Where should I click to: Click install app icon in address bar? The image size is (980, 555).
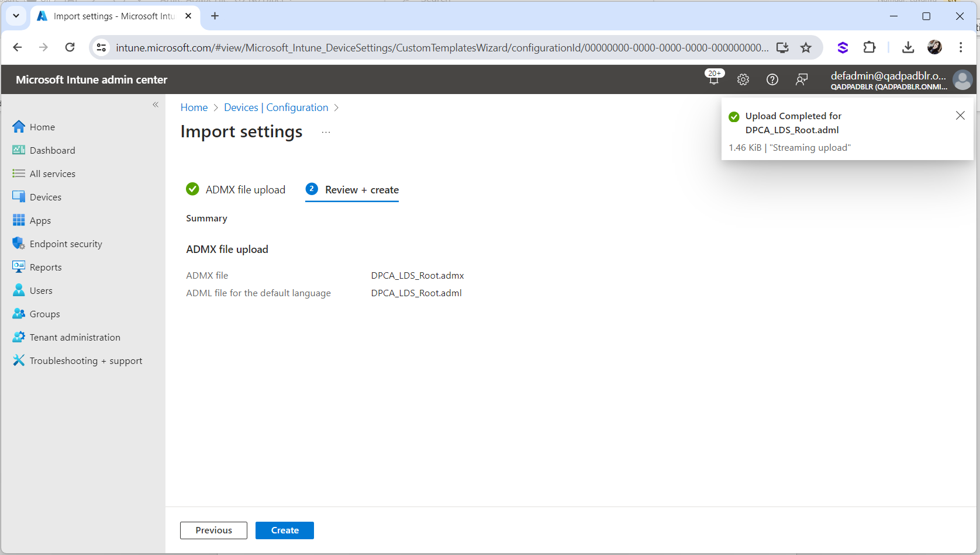[782, 48]
